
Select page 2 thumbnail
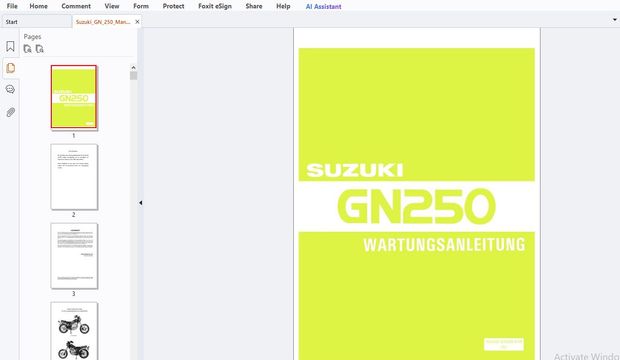pyautogui.click(x=74, y=177)
